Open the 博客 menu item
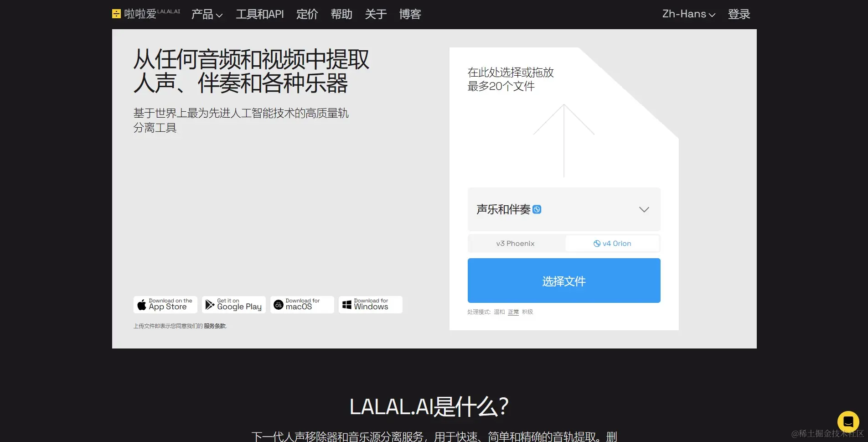This screenshot has width=868, height=442. [x=410, y=14]
